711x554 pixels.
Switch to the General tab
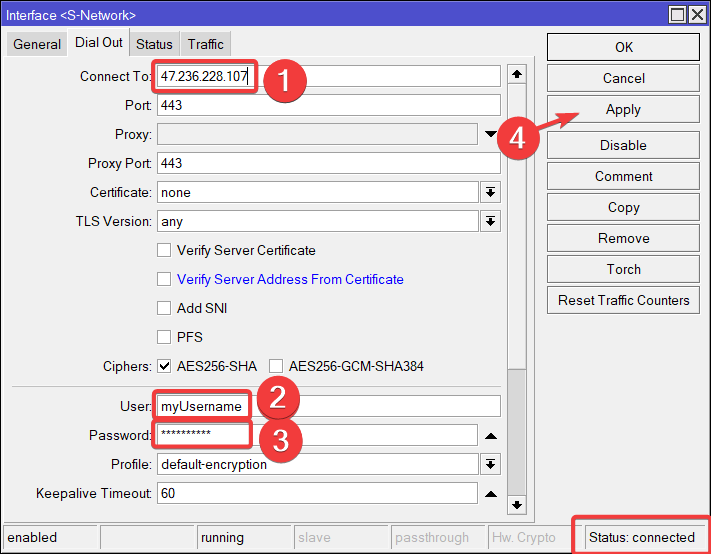(37, 44)
